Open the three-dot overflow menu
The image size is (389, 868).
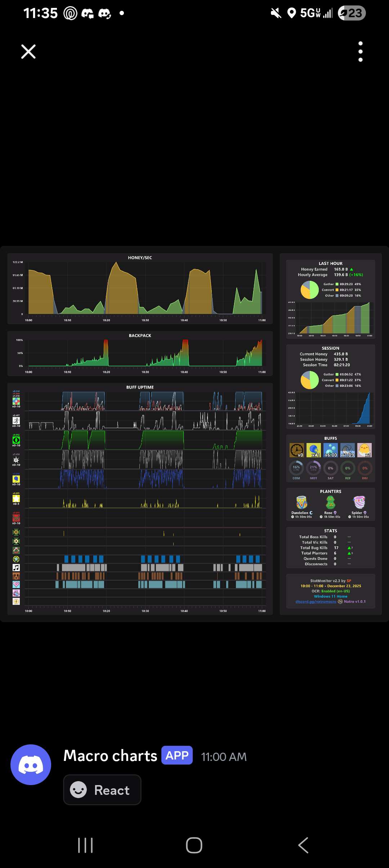(x=361, y=52)
